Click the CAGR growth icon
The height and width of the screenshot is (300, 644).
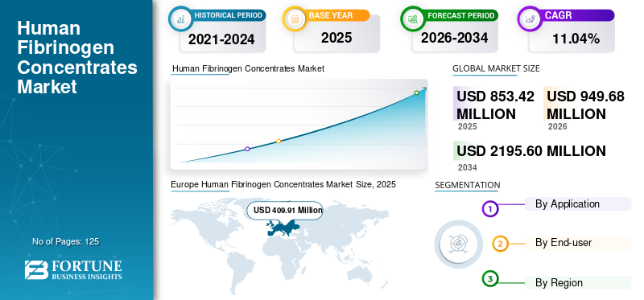[530, 18]
